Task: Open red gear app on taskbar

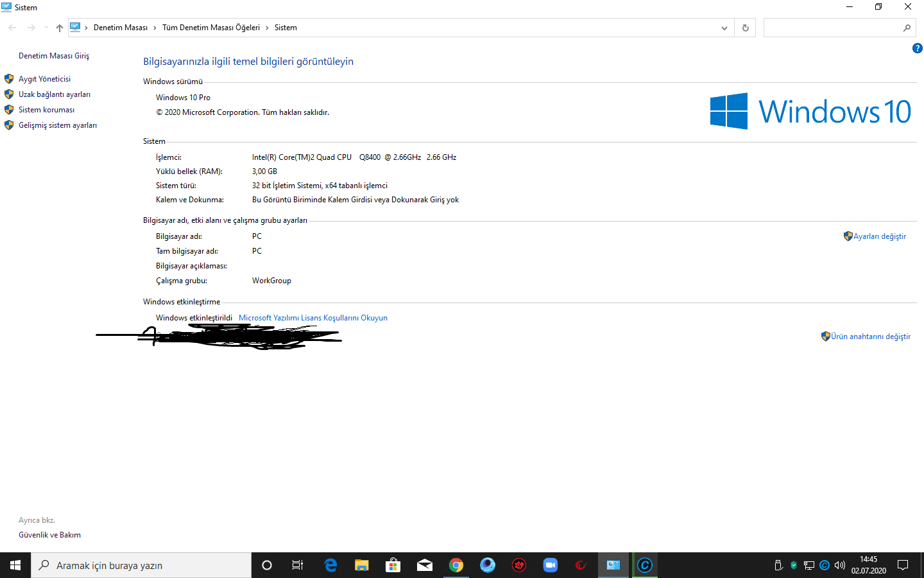Action: click(x=519, y=565)
